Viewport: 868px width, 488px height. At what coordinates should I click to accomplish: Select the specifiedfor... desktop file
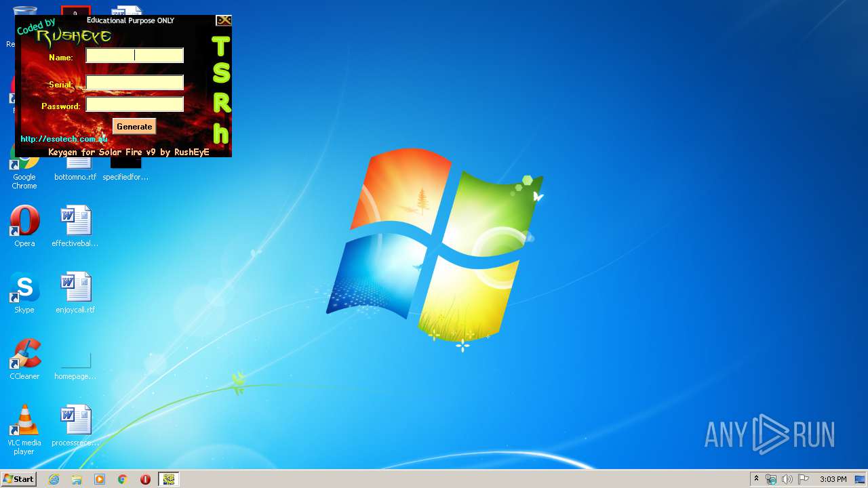[x=125, y=171]
